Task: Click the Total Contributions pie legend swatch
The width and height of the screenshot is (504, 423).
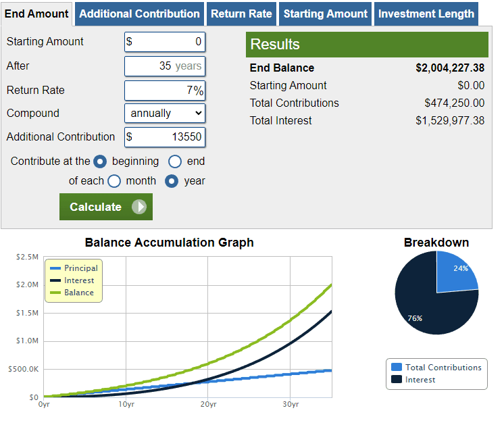Action: pos(397,367)
